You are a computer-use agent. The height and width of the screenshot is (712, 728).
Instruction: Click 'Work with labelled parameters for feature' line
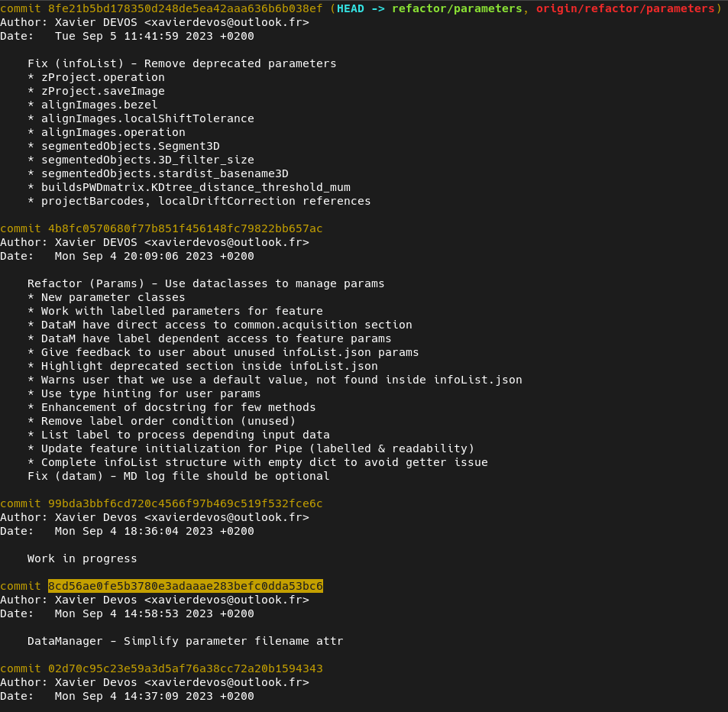coord(175,311)
